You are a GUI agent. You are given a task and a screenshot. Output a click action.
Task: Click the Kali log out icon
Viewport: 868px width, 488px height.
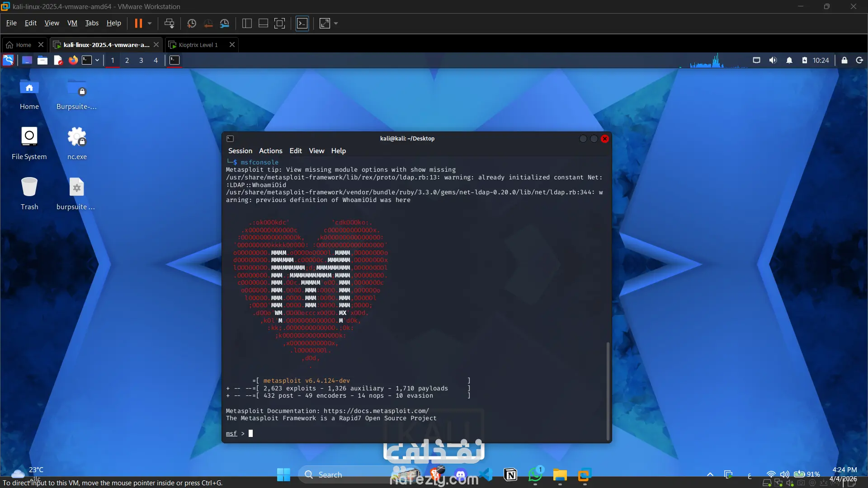coord(859,60)
